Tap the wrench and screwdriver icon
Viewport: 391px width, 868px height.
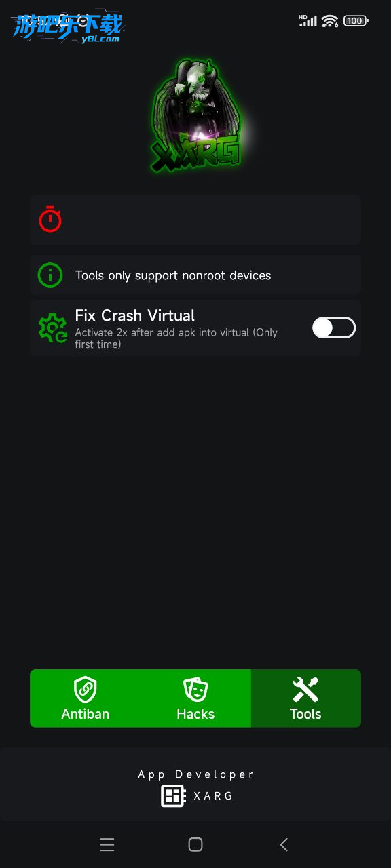[305, 690]
